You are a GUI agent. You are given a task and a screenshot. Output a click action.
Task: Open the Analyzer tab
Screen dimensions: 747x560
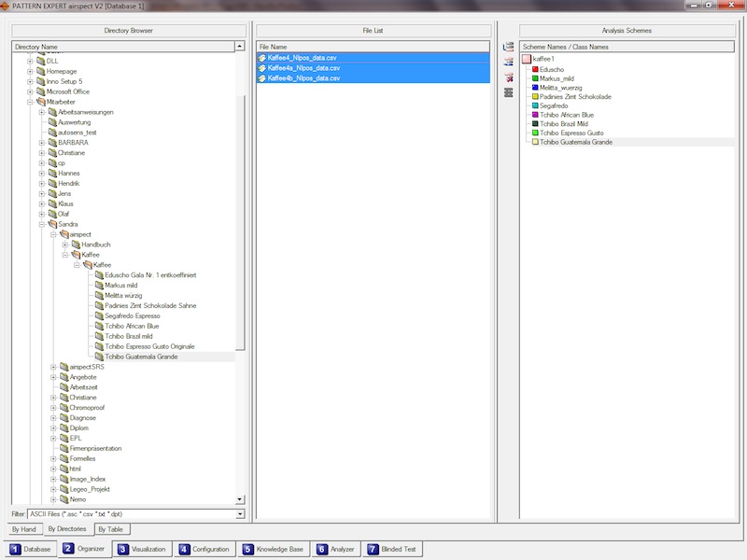pos(335,550)
